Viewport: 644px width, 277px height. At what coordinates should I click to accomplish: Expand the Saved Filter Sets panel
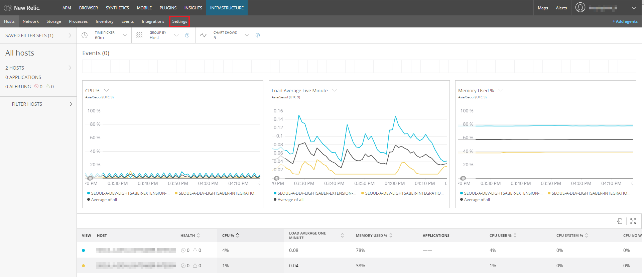coord(38,35)
